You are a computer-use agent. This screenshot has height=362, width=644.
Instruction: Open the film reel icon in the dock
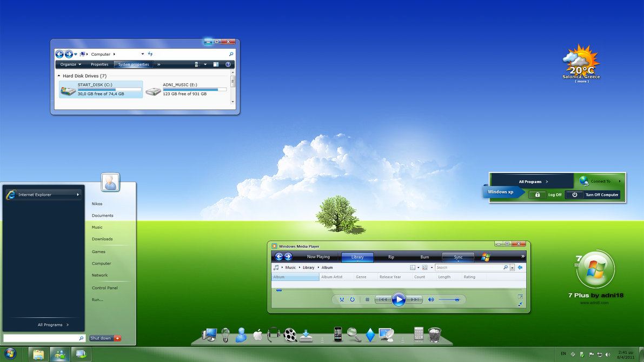click(290, 335)
